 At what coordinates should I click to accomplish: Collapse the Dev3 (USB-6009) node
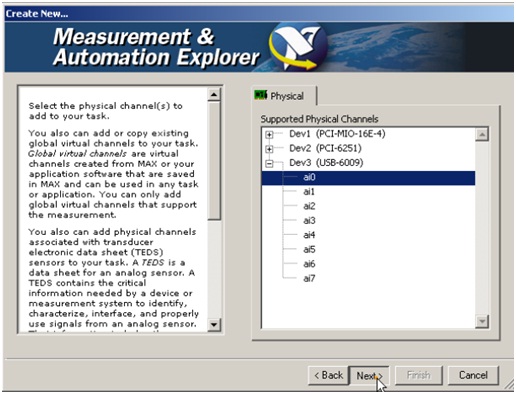pyautogui.click(x=269, y=163)
